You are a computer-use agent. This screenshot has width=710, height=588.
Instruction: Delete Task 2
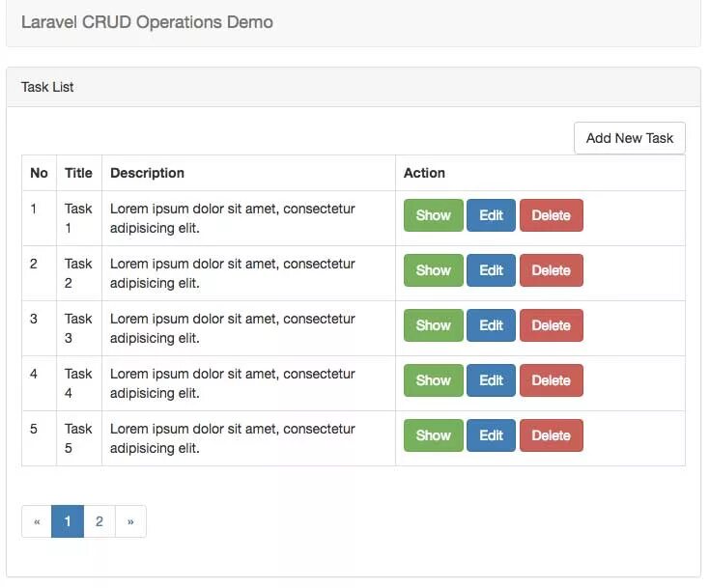point(551,270)
